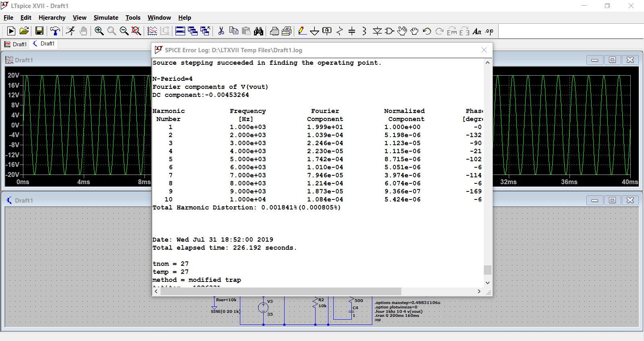Switch to the Draft1 waveform plot tab
644x341 pixels.
pyautogui.click(x=15, y=44)
